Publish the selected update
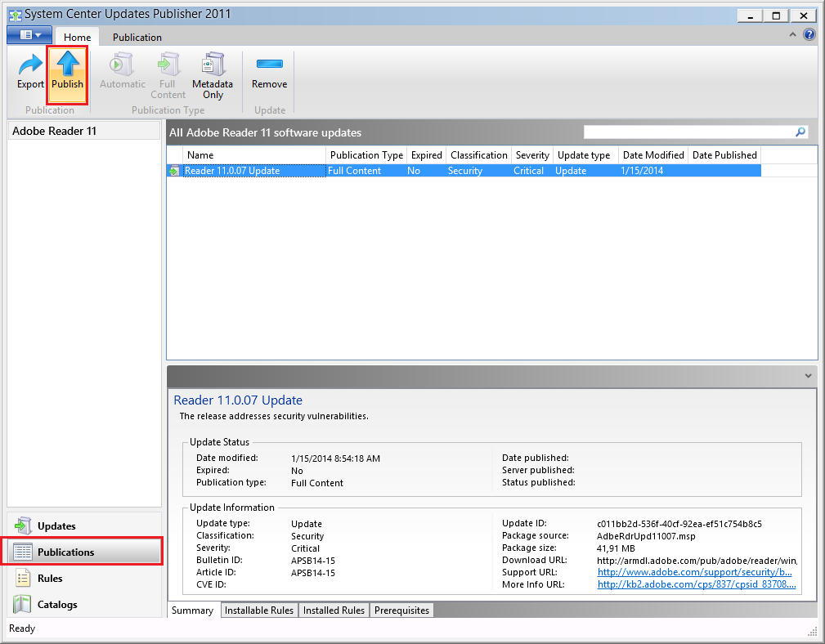825x644 pixels. click(67, 74)
